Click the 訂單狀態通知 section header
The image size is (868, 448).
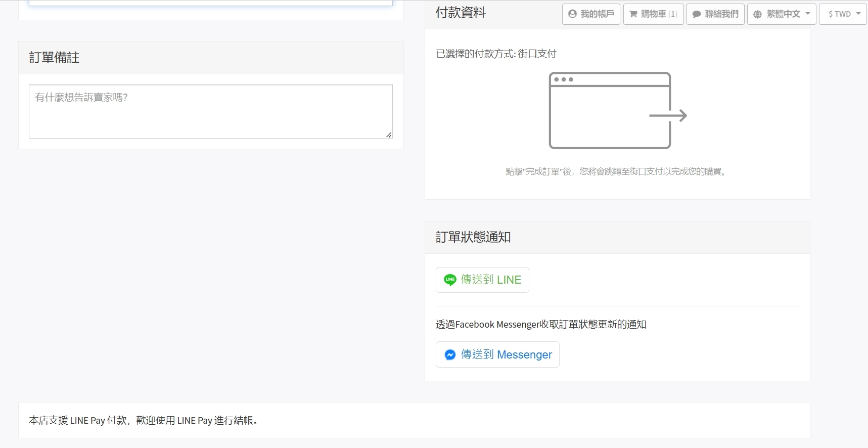coord(473,237)
